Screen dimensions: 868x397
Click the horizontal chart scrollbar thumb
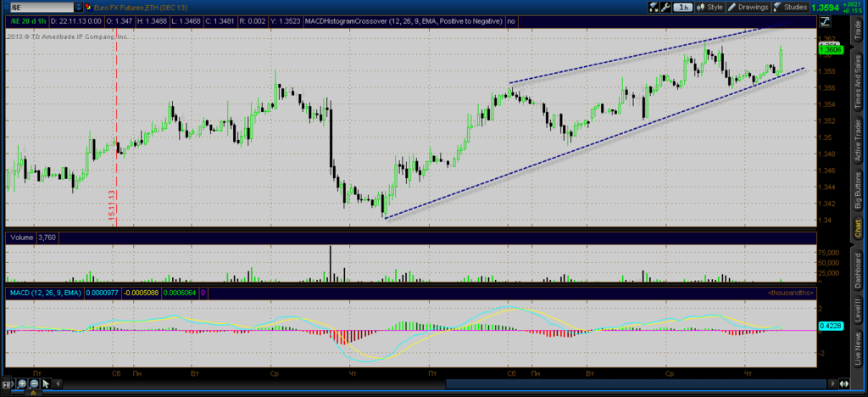pyautogui.click(x=637, y=383)
